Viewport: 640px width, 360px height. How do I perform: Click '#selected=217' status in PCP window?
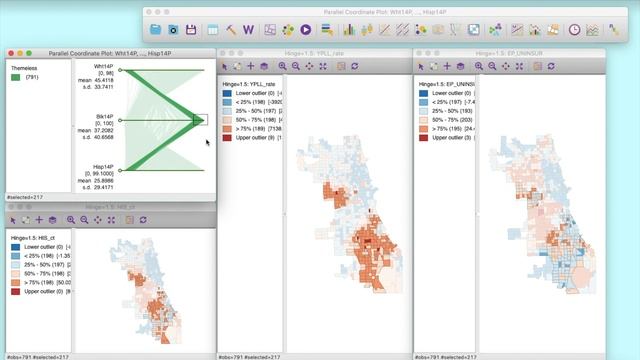click(24, 197)
